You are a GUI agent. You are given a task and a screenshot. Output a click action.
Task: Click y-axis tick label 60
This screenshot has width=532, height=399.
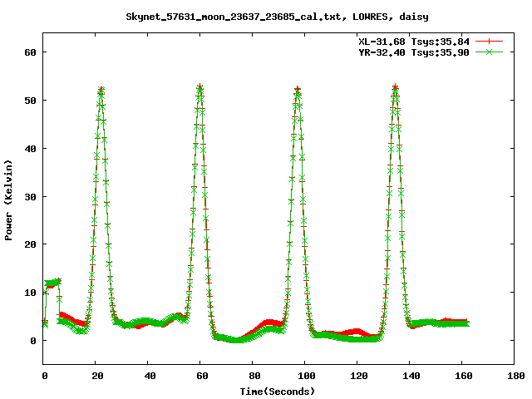(30, 52)
